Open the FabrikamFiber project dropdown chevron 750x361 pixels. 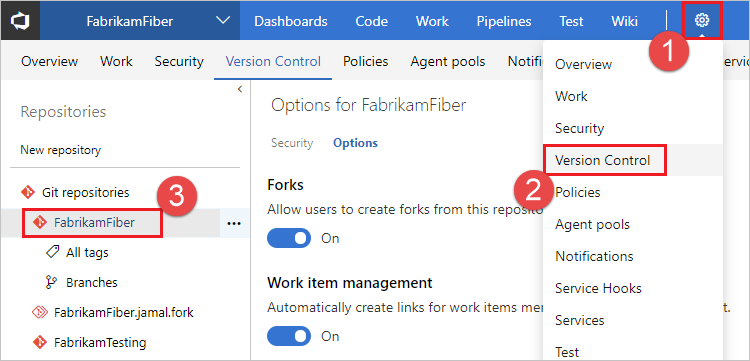(x=223, y=21)
